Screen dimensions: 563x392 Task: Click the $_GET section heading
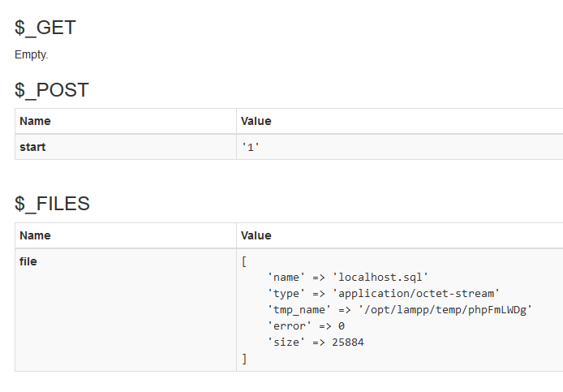point(45,27)
